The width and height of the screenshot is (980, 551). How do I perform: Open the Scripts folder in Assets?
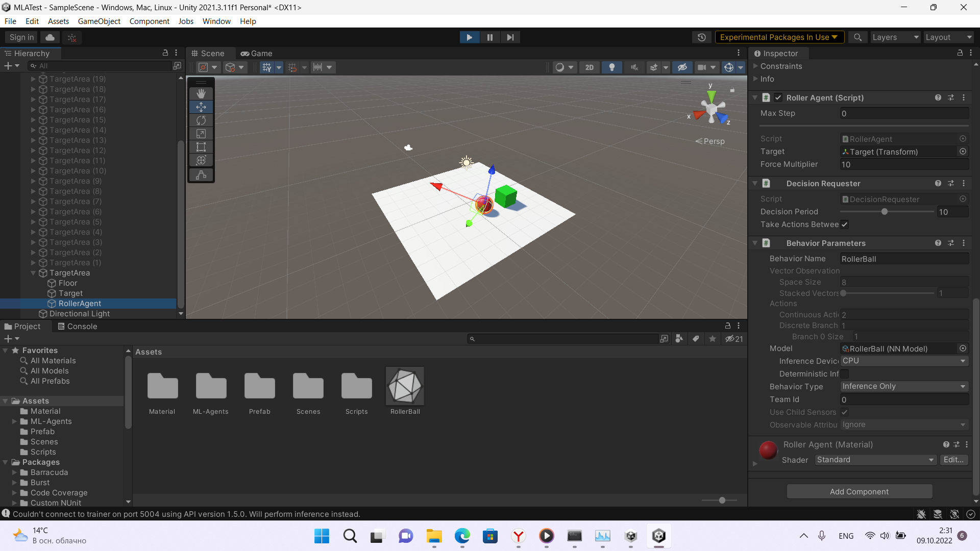point(356,386)
